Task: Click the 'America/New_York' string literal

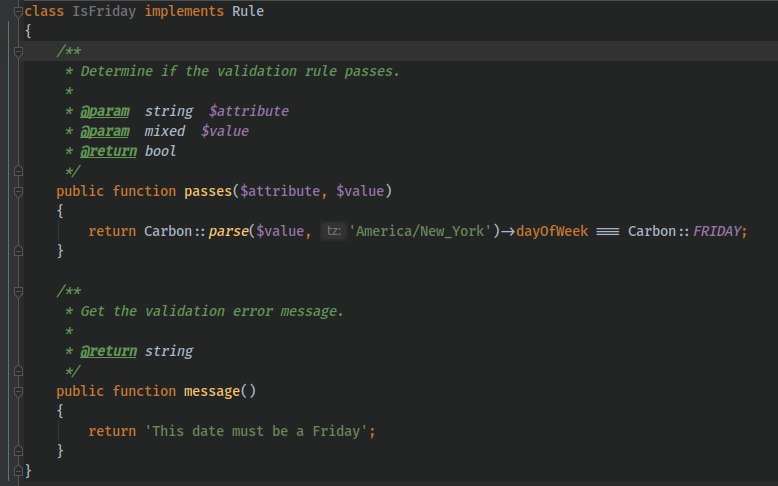Action: pos(420,231)
